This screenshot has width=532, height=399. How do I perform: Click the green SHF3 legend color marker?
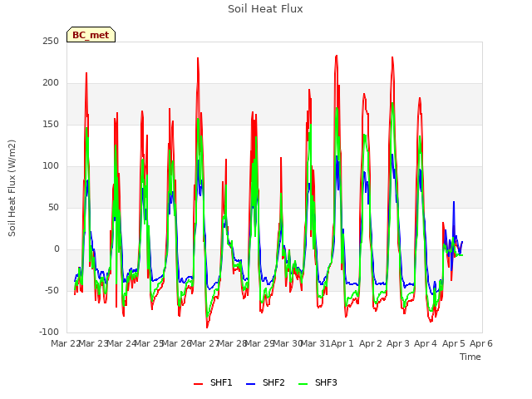click(303, 384)
